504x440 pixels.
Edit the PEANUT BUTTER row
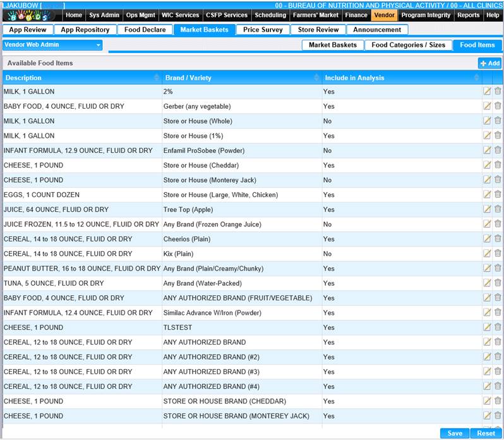pos(487,269)
